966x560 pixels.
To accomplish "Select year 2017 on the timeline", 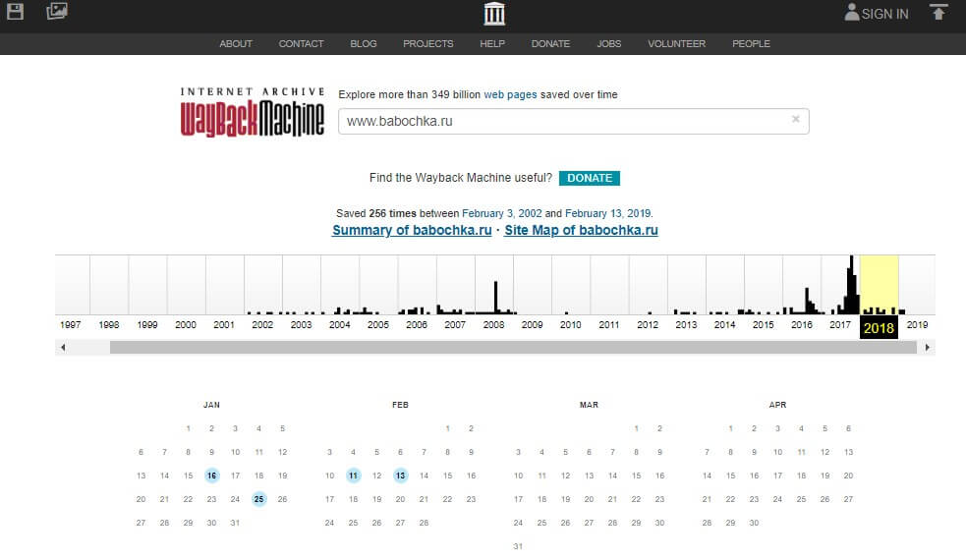I will click(840, 324).
